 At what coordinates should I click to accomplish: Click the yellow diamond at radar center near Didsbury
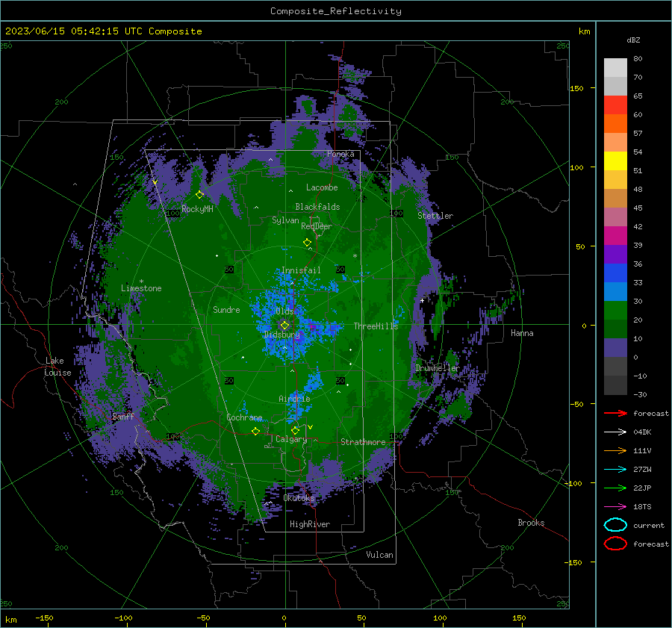point(284,326)
